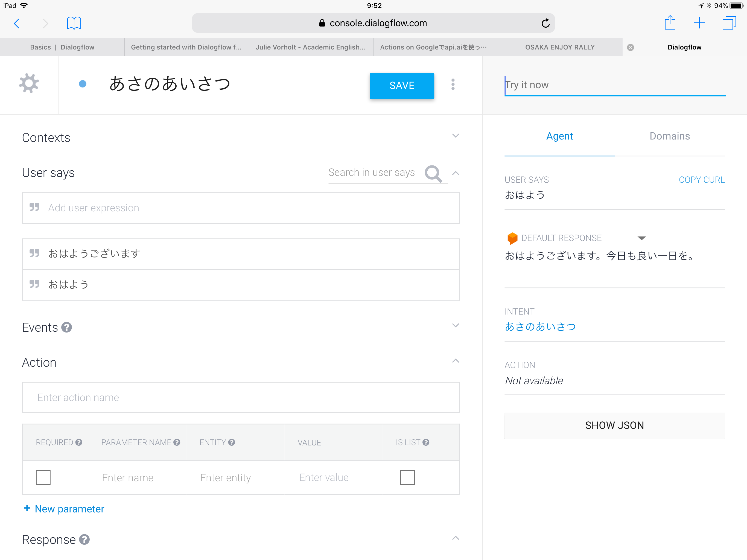Click the ENTITY column help icon
This screenshot has height=560, width=747.
(232, 442)
